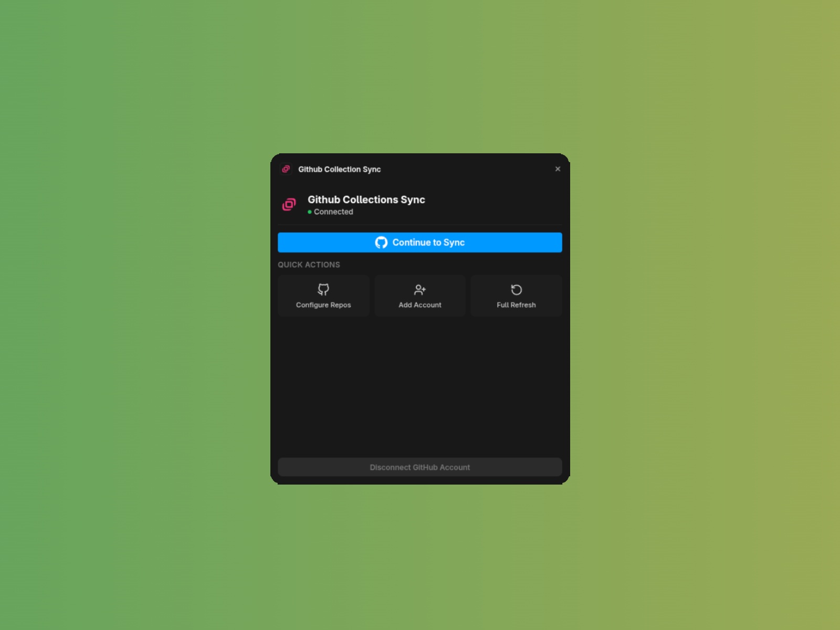This screenshot has height=630, width=840.
Task: Click the Configure Repos label text
Action: pyautogui.click(x=323, y=304)
